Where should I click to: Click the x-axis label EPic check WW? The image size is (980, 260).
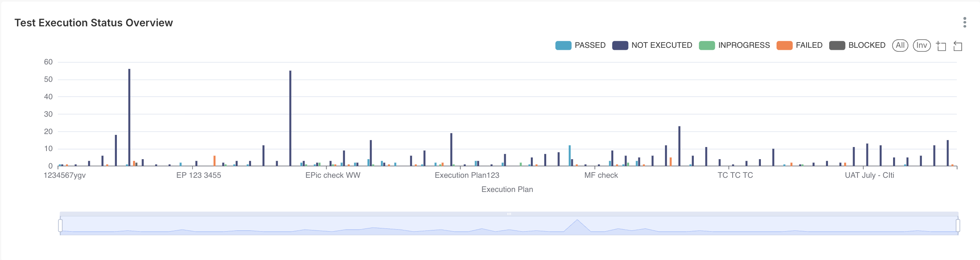point(332,175)
